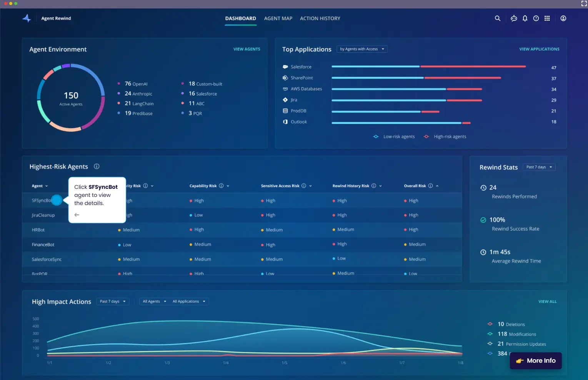Viewport: 588px width, 380px height.
Task: Open the 'by Agents with Access' dropdown
Action: 362,49
